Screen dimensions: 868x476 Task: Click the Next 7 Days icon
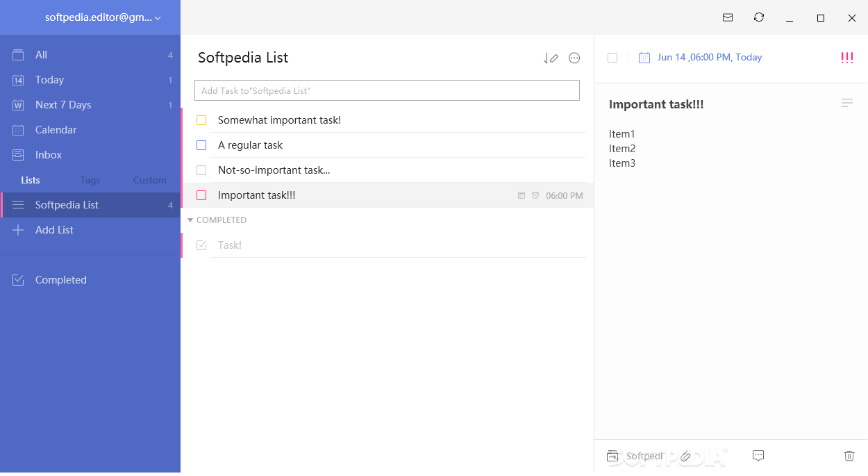18,105
